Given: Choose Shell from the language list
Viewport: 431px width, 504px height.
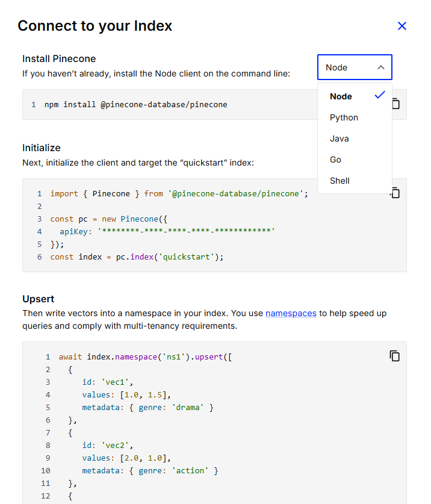Looking at the screenshot, I should 355,181.
